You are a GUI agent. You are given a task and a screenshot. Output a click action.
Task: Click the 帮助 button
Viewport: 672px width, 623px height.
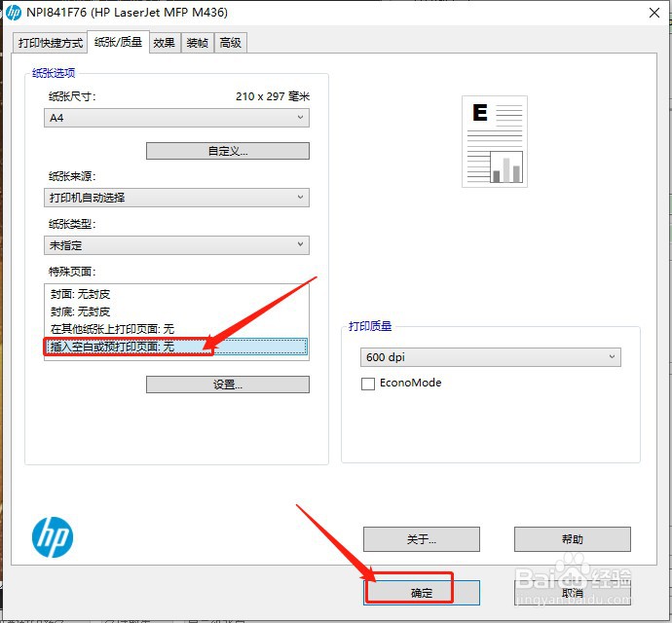click(x=572, y=539)
